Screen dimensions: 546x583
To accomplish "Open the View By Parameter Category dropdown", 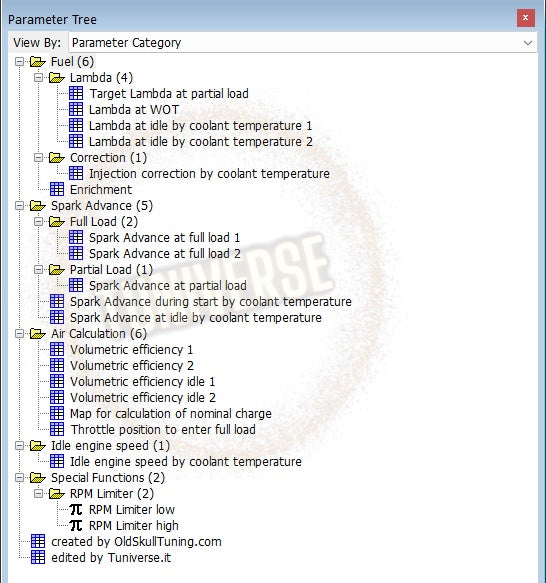I will point(302,43).
